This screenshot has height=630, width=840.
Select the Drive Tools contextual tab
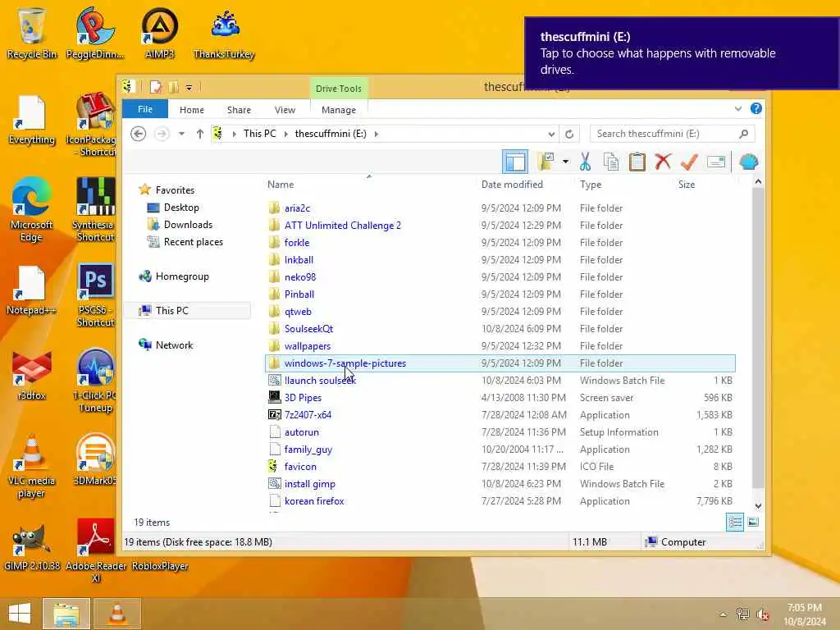339,89
